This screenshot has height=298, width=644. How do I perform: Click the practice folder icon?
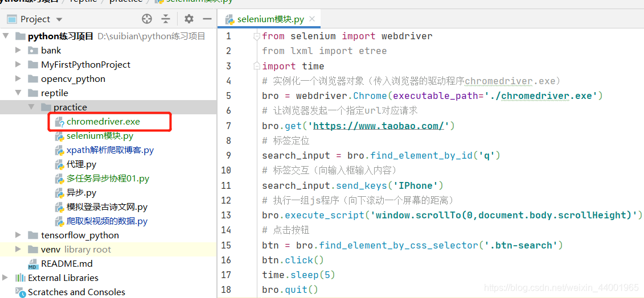point(46,107)
